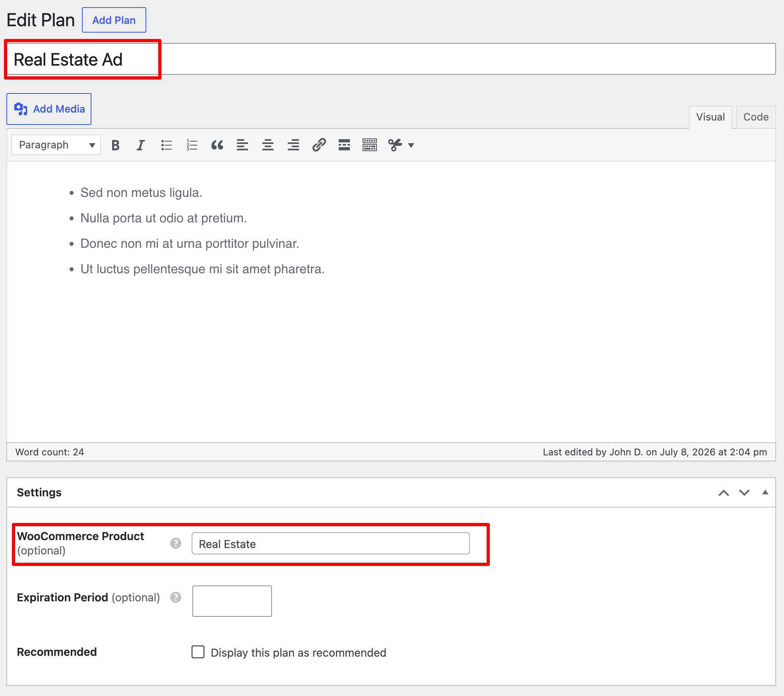
Task: Click text 'Sed non metus ligula.'
Action: coord(142,192)
